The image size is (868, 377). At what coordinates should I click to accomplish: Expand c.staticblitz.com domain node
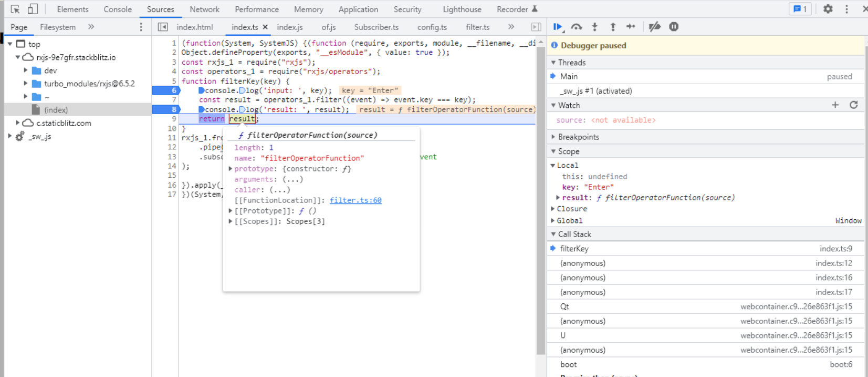tap(18, 123)
